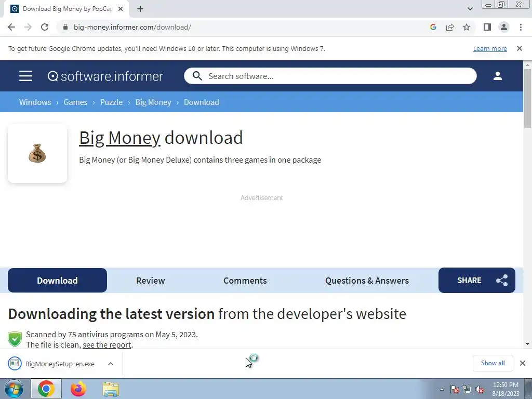Open the tab search dropdown arrow
Viewport: 532px width, 399px height.
[x=470, y=9]
